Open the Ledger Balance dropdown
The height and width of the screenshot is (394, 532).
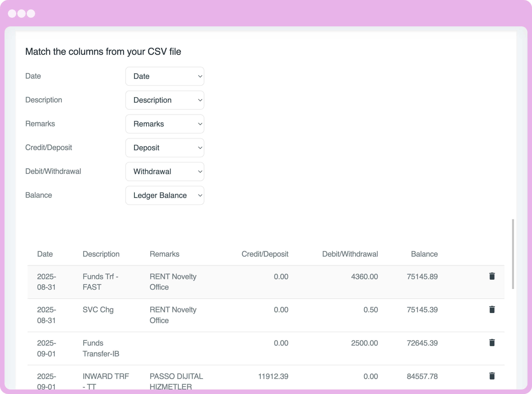click(x=164, y=195)
